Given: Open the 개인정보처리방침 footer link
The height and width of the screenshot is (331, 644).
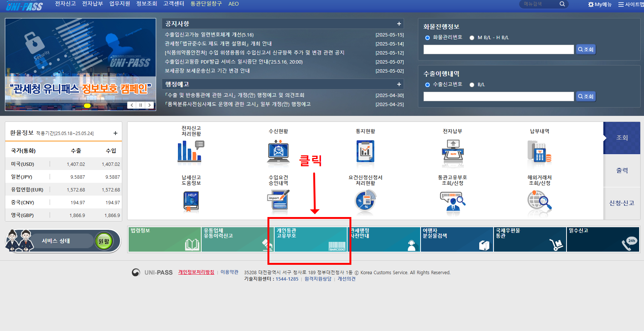Looking at the screenshot, I should (196, 272).
